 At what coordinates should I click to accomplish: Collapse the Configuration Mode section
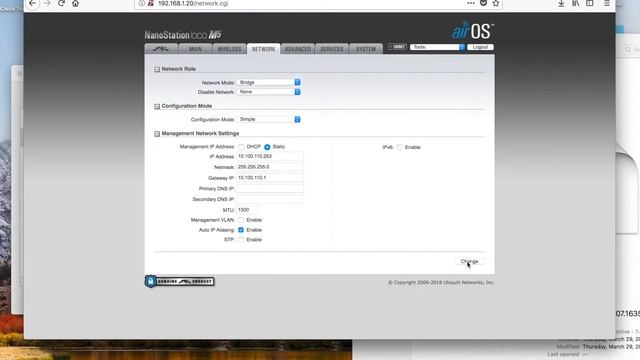[157, 107]
